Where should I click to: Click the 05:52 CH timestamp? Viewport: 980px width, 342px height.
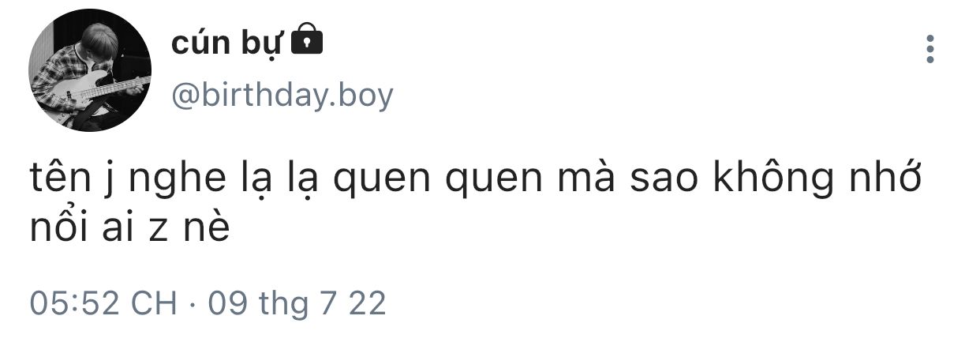pos(103,303)
